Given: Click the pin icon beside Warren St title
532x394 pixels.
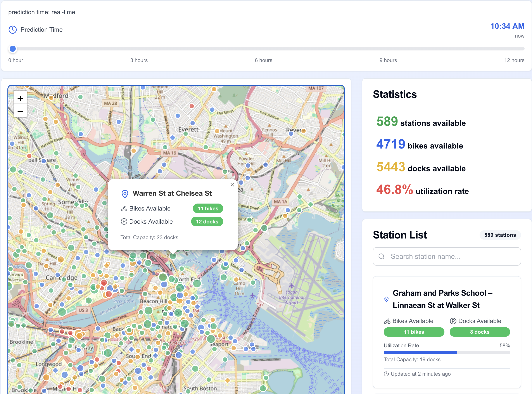Looking at the screenshot, I should click(125, 194).
